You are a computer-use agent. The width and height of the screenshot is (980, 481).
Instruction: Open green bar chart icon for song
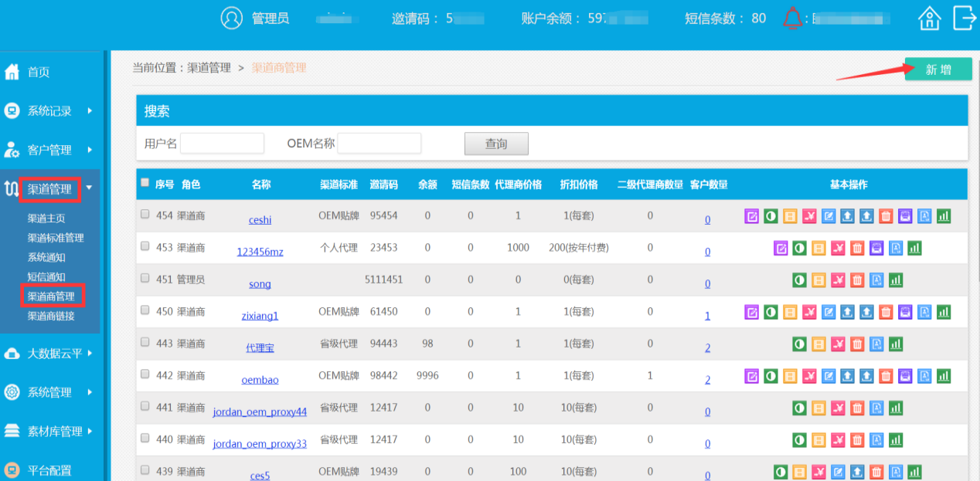tap(896, 280)
